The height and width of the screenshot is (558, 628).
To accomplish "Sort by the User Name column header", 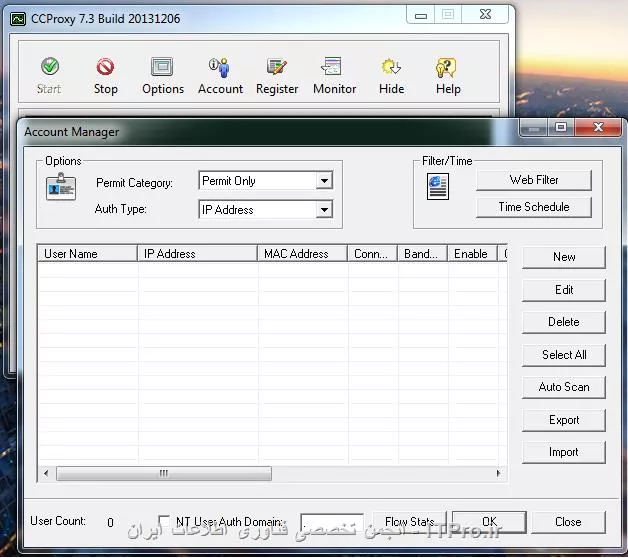I will click(x=87, y=254).
